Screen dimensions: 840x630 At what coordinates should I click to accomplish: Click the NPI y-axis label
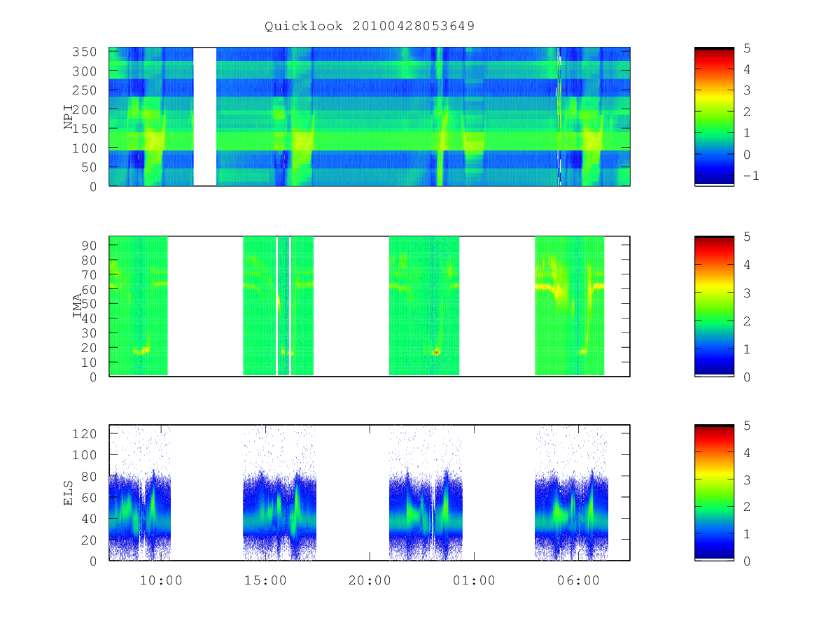[x=69, y=117]
